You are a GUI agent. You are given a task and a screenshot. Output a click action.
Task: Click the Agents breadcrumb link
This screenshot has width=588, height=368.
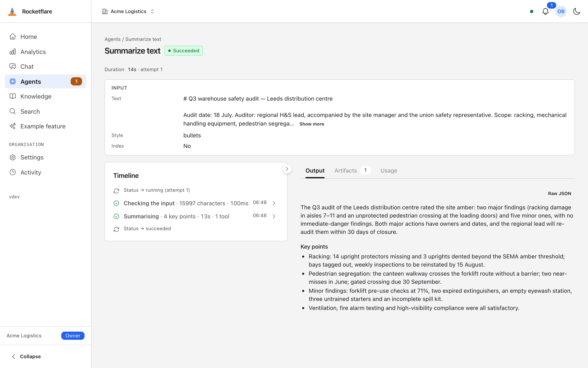click(112, 39)
